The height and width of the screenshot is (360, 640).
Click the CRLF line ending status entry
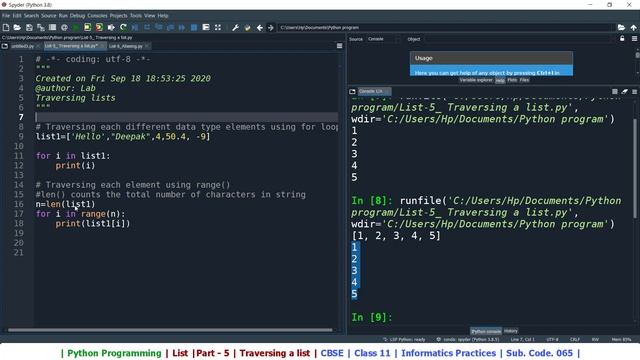[x=575, y=339]
